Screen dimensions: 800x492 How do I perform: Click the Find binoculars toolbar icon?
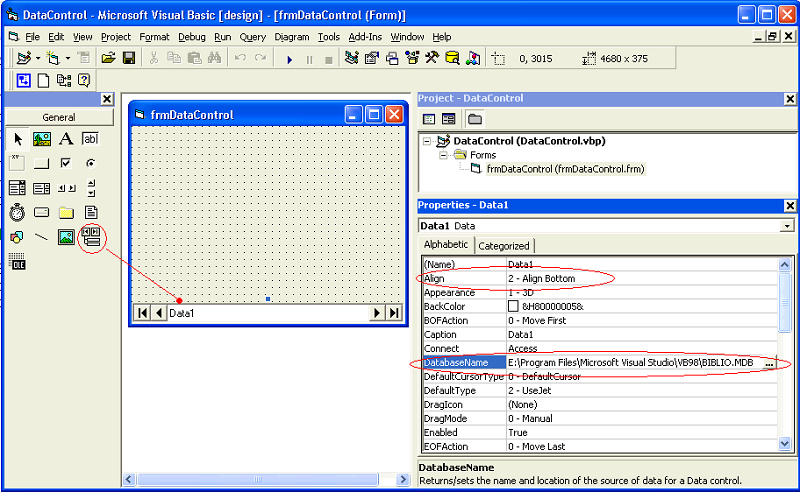pyautogui.click(x=214, y=58)
